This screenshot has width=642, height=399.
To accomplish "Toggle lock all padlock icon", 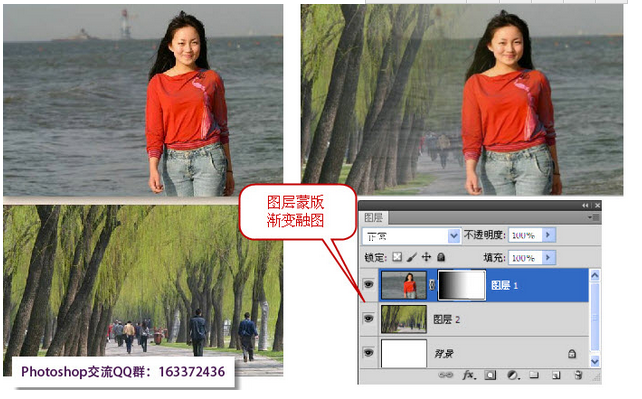I will click(441, 257).
